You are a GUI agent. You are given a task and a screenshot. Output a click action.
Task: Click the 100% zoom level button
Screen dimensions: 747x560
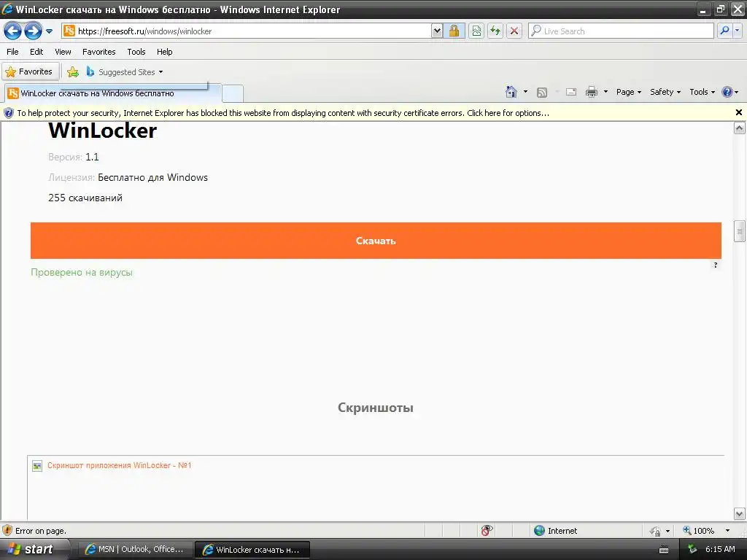pos(699,531)
